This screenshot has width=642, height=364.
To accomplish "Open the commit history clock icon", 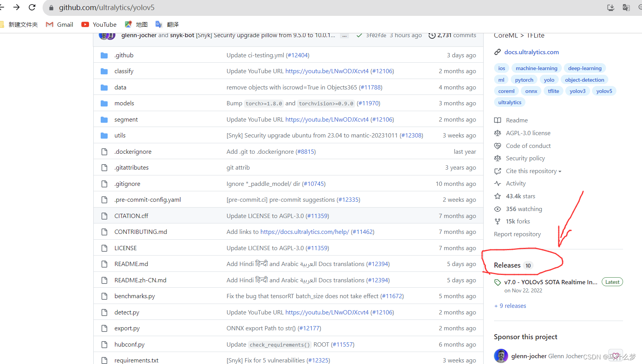I will click(x=432, y=35).
